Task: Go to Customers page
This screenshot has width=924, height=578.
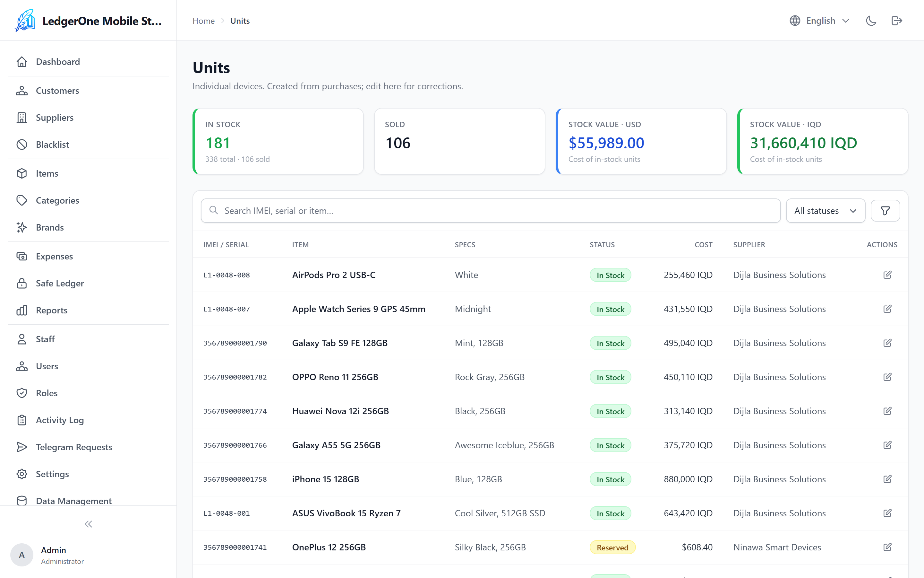Action: pos(88,91)
